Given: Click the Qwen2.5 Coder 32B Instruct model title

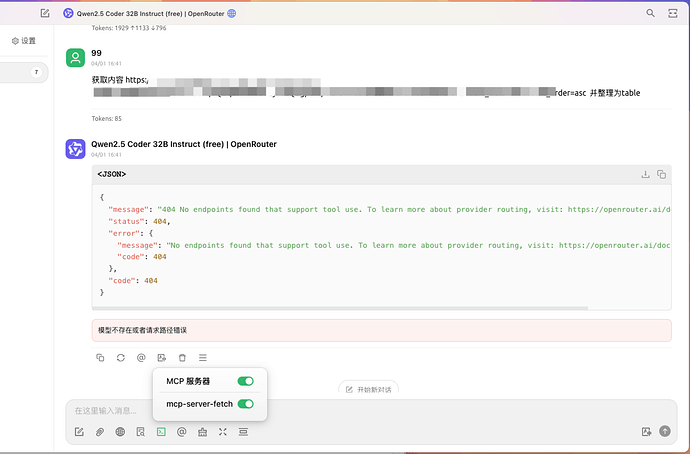Looking at the screenshot, I should (150, 14).
